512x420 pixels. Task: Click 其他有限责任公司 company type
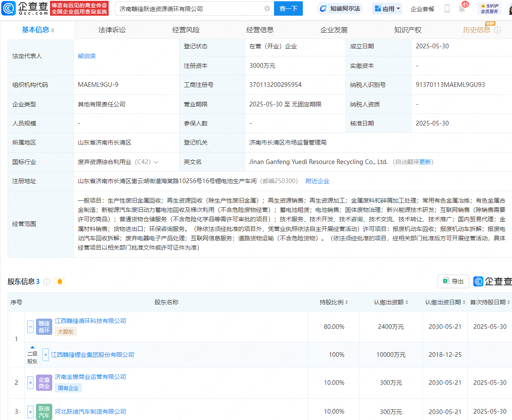[x=101, y=104]
